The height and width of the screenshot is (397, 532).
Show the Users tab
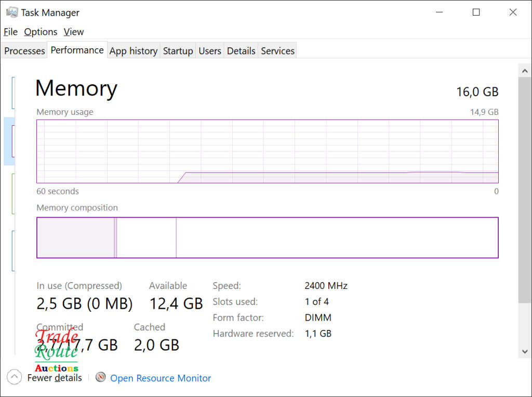tap(210, 51)
